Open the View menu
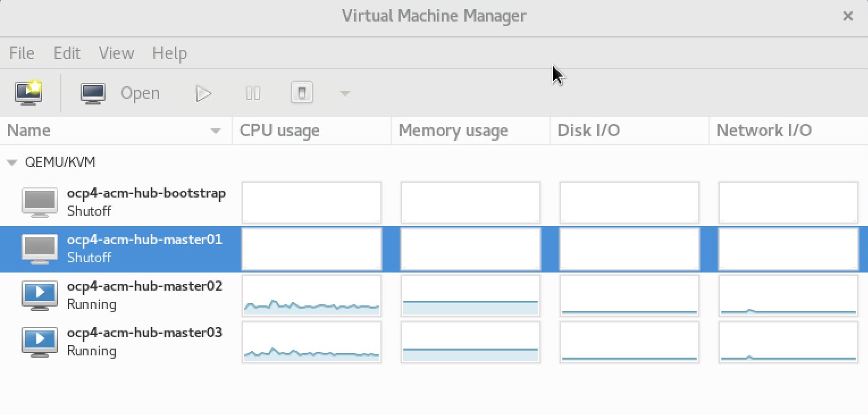Viewport: 868px width, 415px height. click(x=116, y=53)
